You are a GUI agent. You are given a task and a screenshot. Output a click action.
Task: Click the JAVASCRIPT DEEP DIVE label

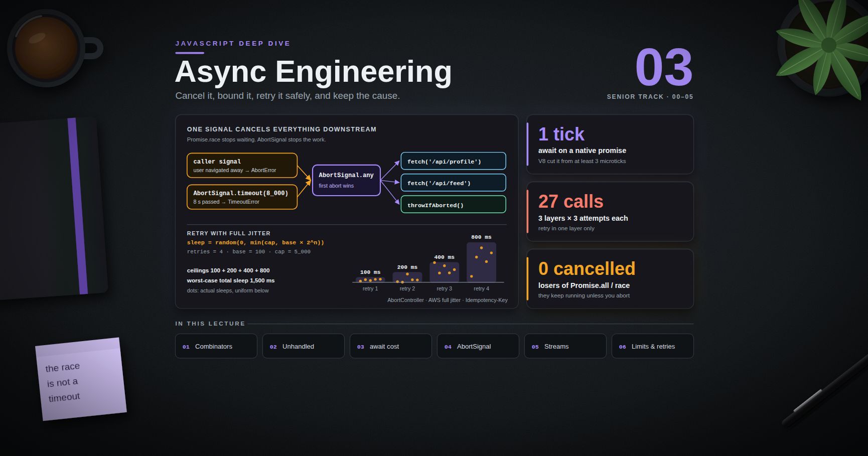(233, 43)
